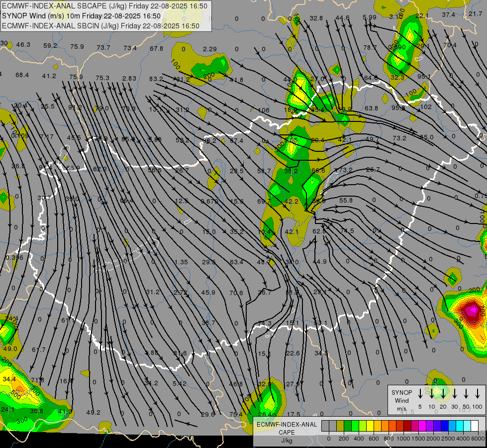The image size is (487, 448).
Task: Pick the dark green swatch after 200
Action: tap(348, 426)
